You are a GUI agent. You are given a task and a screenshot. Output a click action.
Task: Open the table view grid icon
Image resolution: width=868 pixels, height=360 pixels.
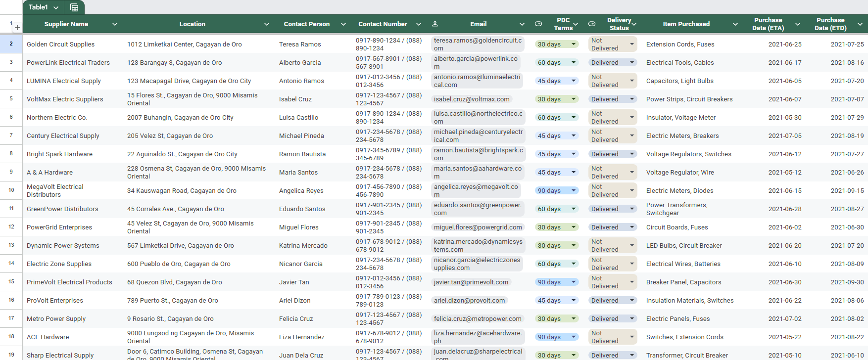coord(74,7)
